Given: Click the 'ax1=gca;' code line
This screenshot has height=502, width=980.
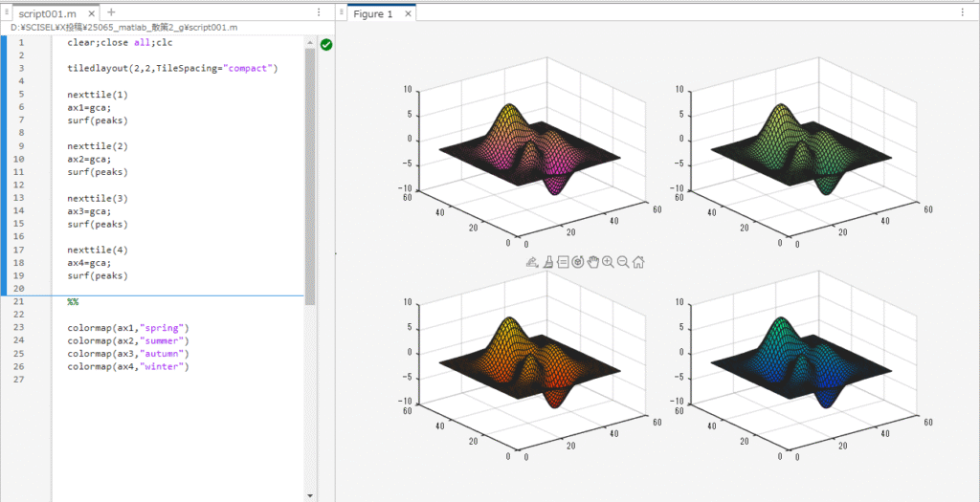Looking at the screenshot, I should 89,107.
